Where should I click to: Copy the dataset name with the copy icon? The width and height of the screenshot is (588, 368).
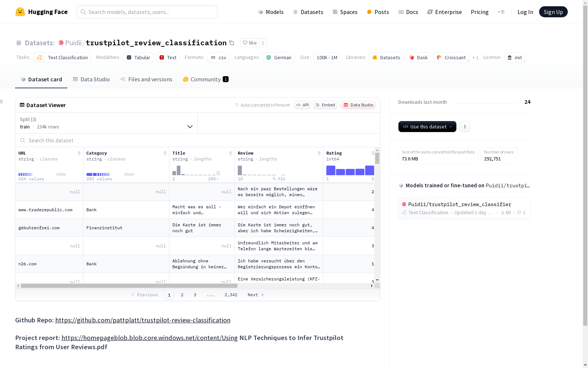[x=232, y=43]
